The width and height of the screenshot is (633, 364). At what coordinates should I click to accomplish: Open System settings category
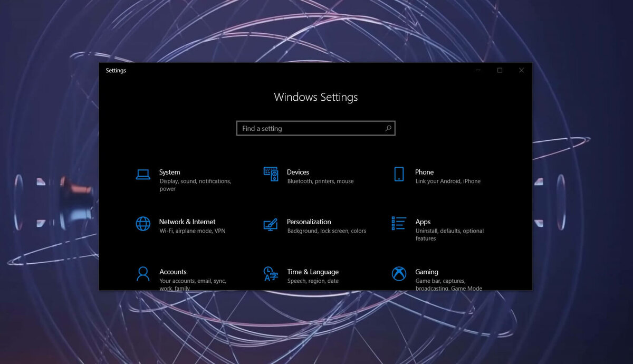click(170, 172)
